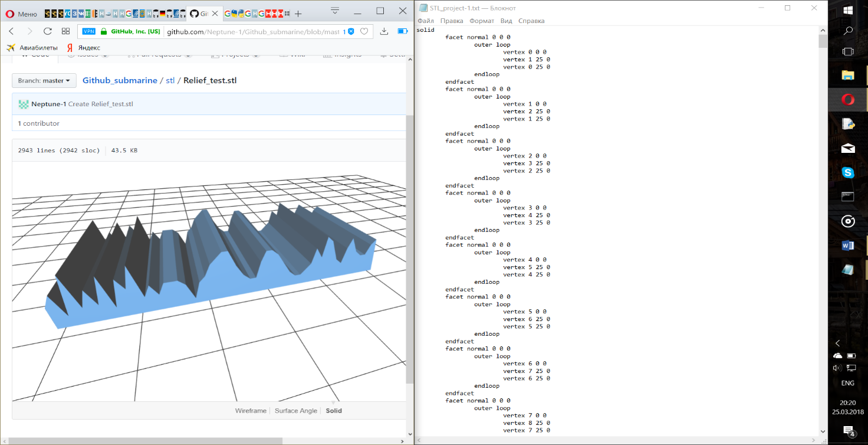Open the Groove Music taskbar icon
The image size is (868, 445).
click(848, 221)
